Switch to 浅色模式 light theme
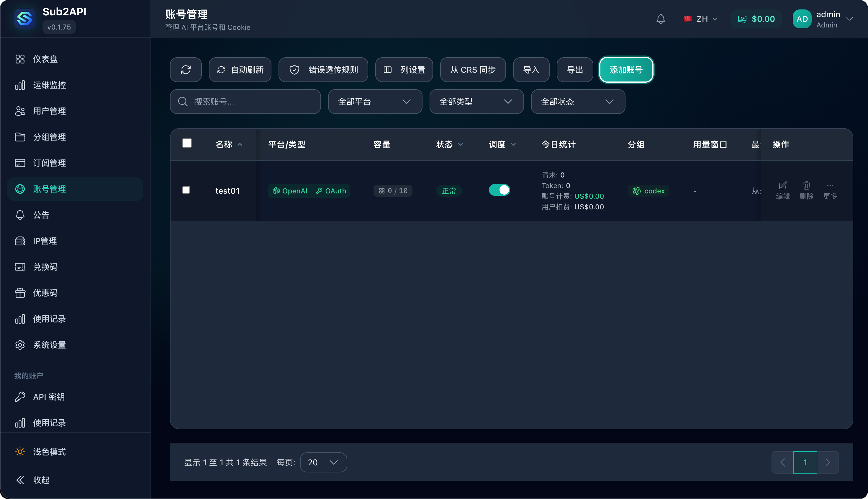 click(49, 452)
